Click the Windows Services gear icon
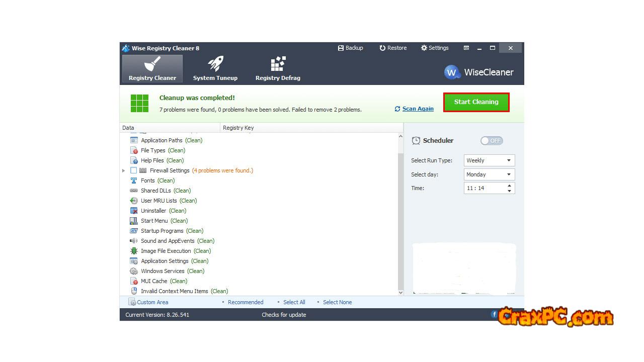Viewport: 644px width, 362px height. click(x=134, y=271)
